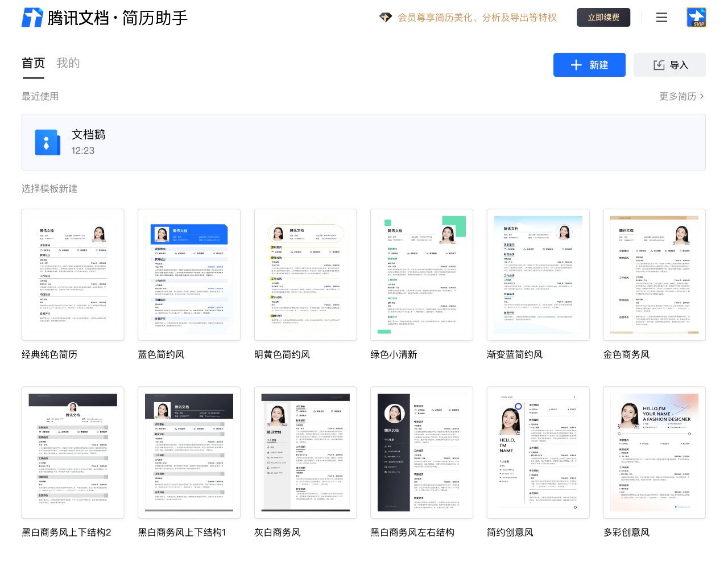Click the 立即续费 button
The height and width of the screenshot is (570, 728).
pos(603,17)
